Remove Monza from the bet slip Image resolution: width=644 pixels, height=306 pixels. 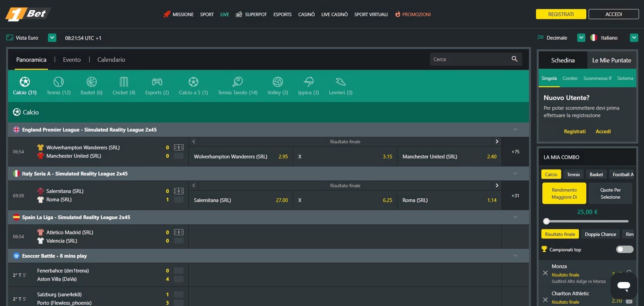coord(545,273)
